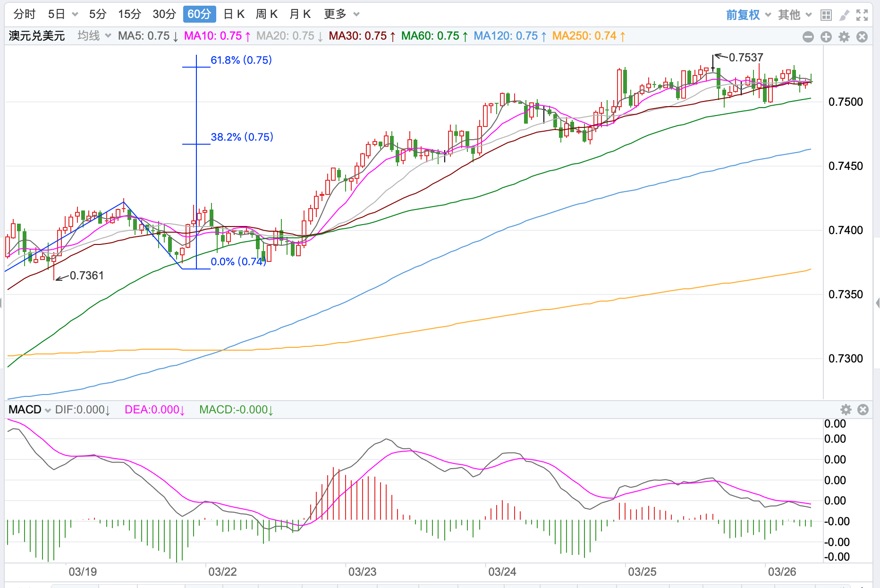Click the 03/22 date axis label
Viewport: 880px width, 588px height.
222,572
